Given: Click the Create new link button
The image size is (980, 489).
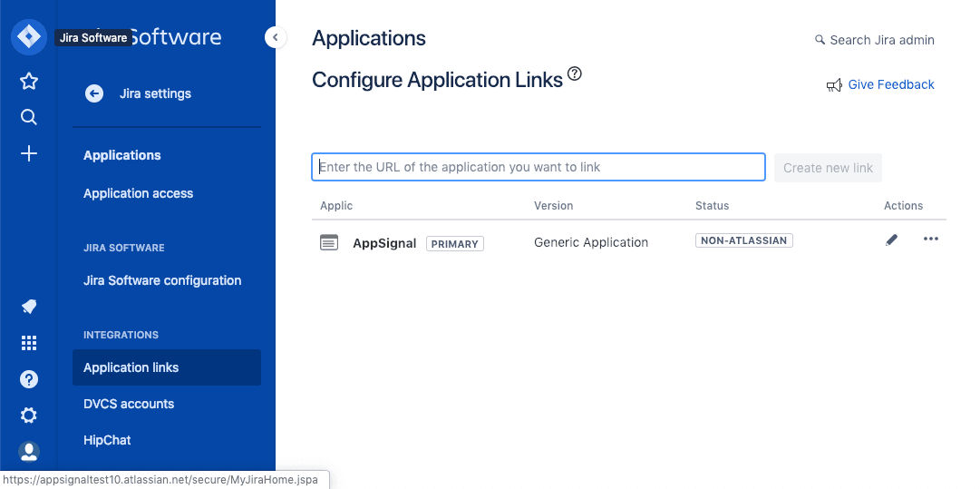Looking at the screenshot, I should pos(828,168).
